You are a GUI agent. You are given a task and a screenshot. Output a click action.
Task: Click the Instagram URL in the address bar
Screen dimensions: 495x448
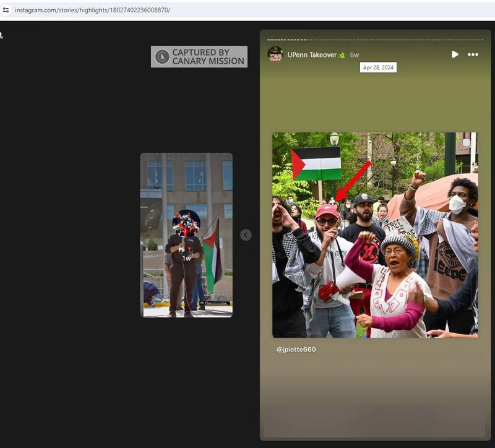click(x=93, y=10)
